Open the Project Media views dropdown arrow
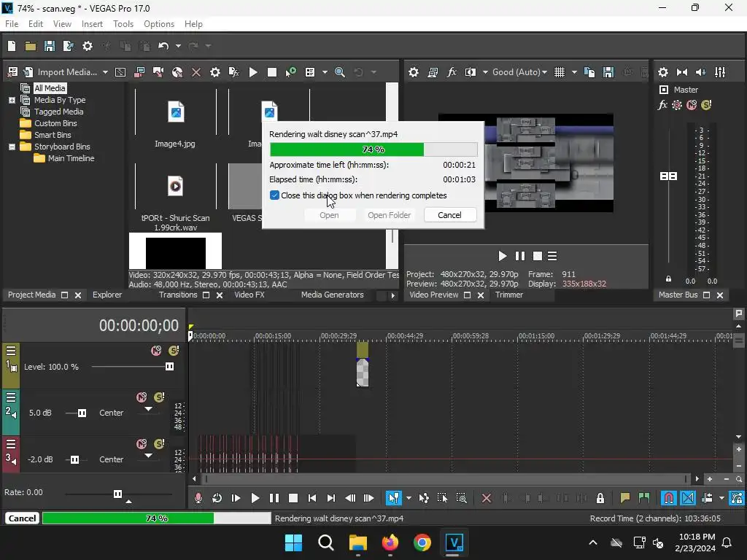Image resolution: width=747 pixels, height=560 pixels. (x=325, y=72)
